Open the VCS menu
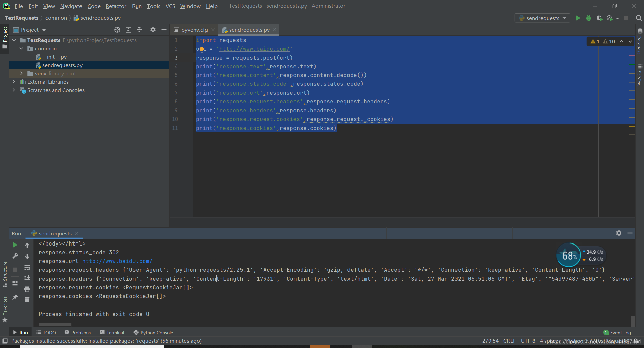Screen dimensions: 644x348 coord(170,6)
